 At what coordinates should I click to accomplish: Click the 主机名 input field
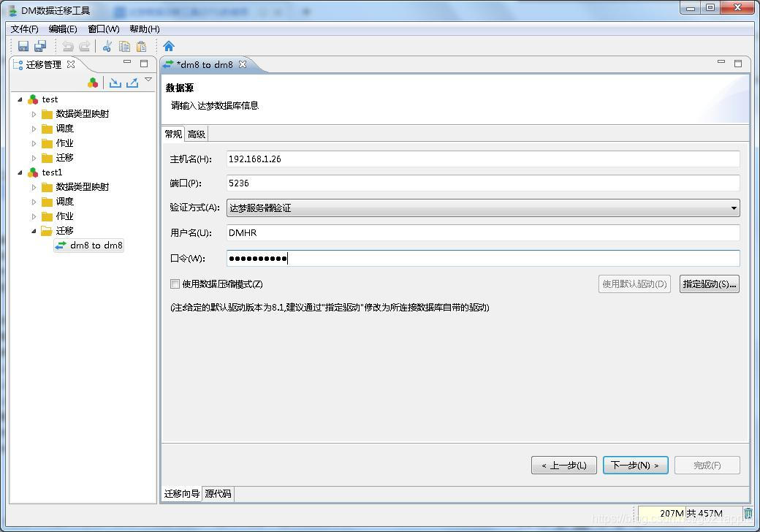(x=483, y=159)
